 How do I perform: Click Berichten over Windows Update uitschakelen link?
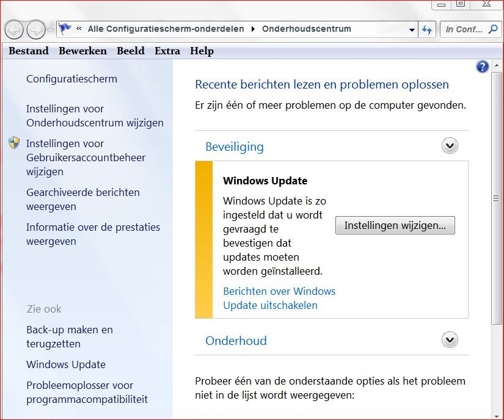click(x=279, y=298)
